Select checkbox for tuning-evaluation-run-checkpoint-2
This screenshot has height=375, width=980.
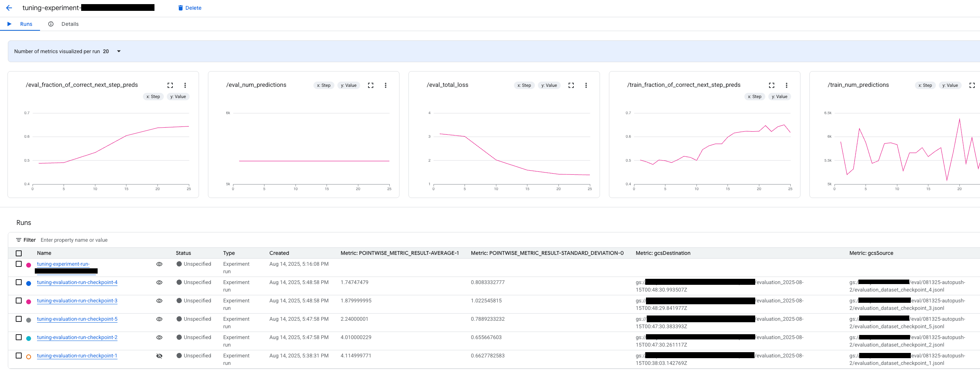click(x=19, y=337)
